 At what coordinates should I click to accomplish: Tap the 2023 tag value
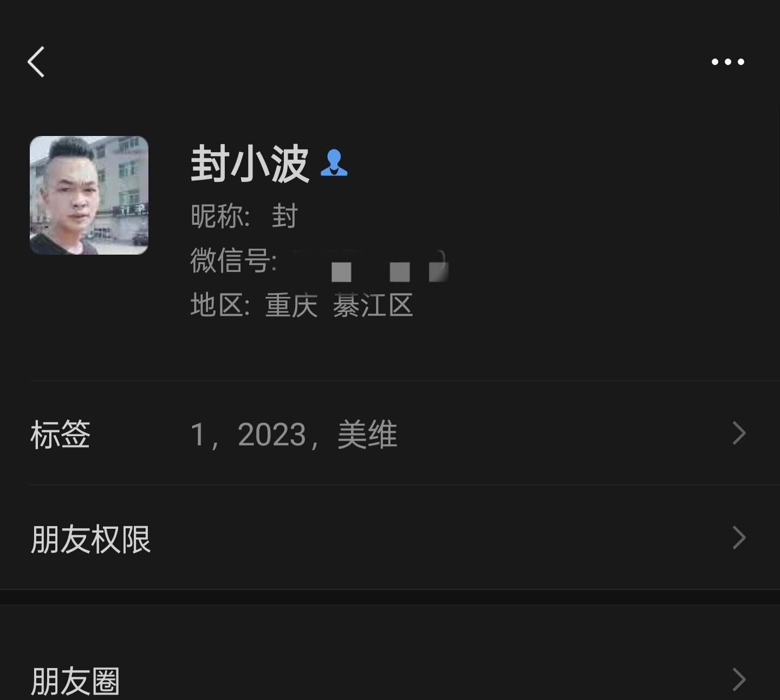[x=272, y=435]
